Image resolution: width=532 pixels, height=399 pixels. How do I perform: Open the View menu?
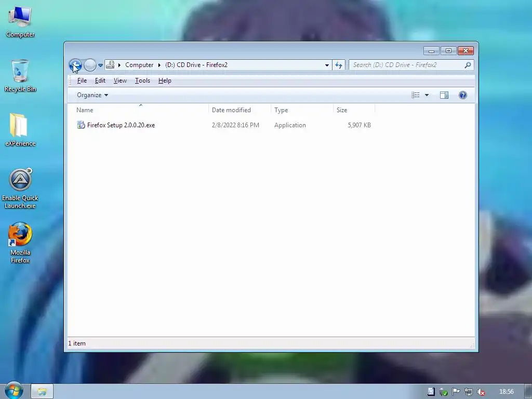[120, 81]
